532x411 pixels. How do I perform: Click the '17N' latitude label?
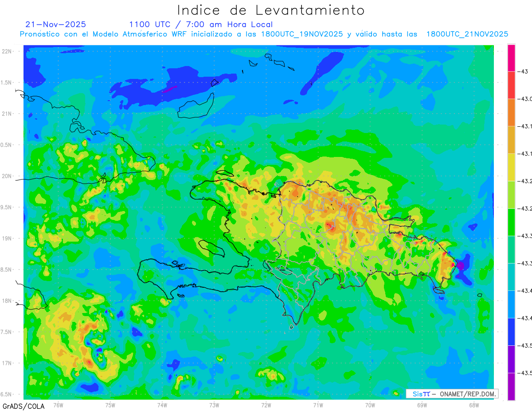pyautogui.click(x=7, y=364)
